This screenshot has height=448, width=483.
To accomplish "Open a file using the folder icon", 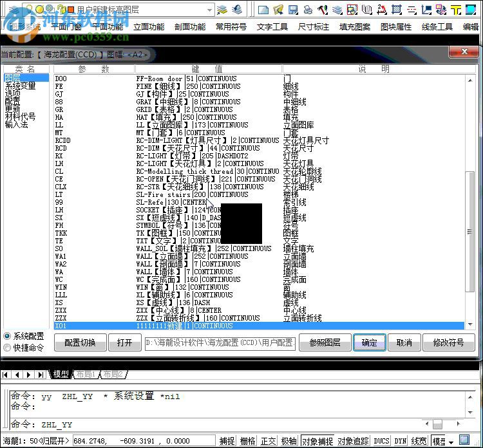I will [x=278, y=10].
